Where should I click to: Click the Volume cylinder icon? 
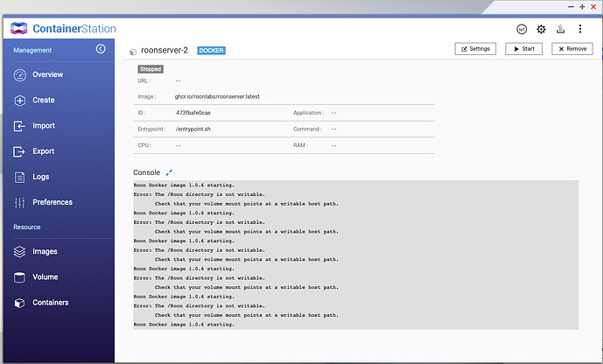pyautogui.click(x=19, y=277)
